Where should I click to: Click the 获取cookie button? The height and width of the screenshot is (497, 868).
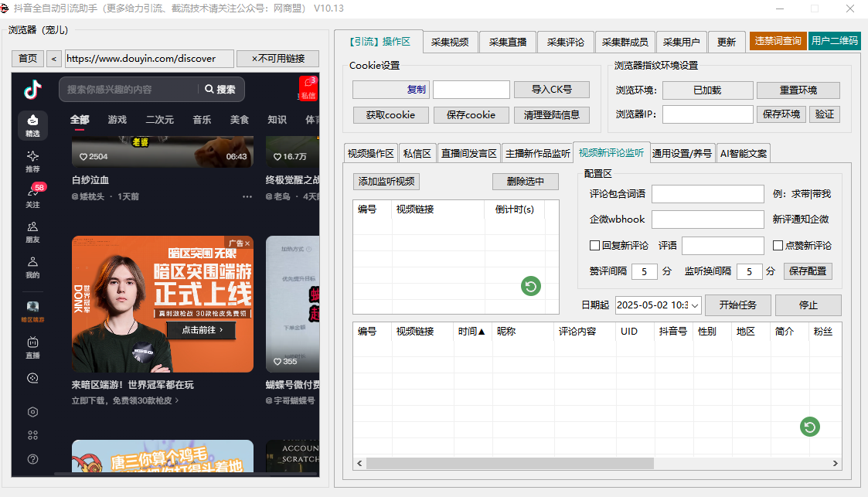pyautogui.click(x=390, y=115)
